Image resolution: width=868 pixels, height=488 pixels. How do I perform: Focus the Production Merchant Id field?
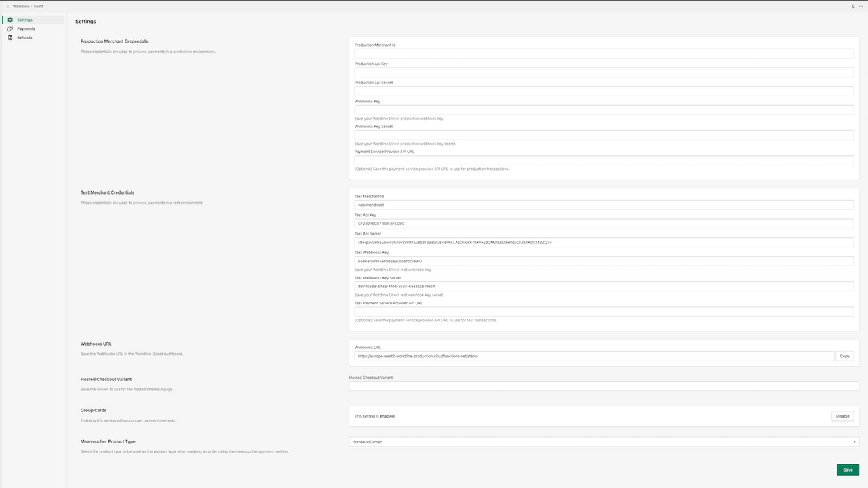point(604,54)
